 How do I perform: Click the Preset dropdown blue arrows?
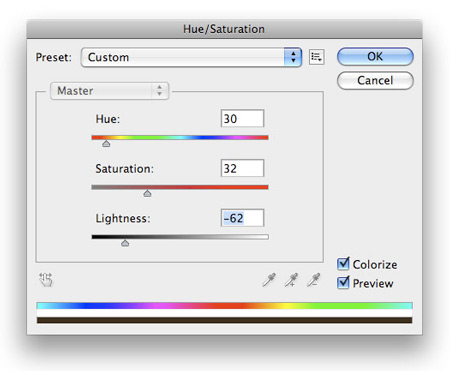pos(293,57)
